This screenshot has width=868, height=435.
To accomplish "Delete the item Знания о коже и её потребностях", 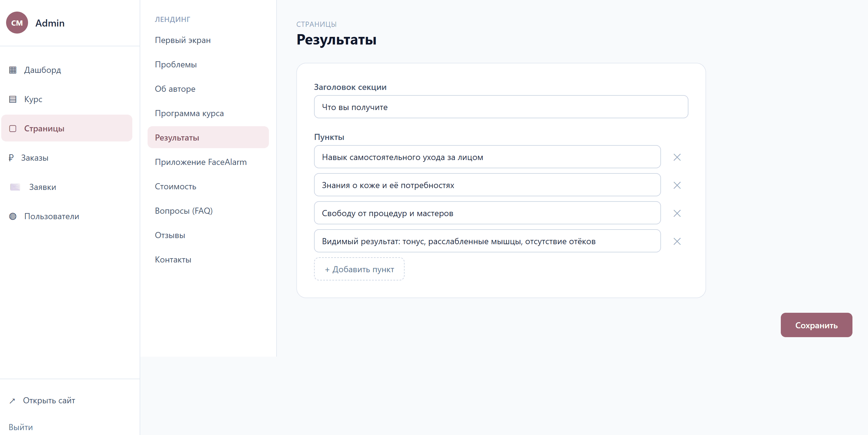I will (677, 185).
